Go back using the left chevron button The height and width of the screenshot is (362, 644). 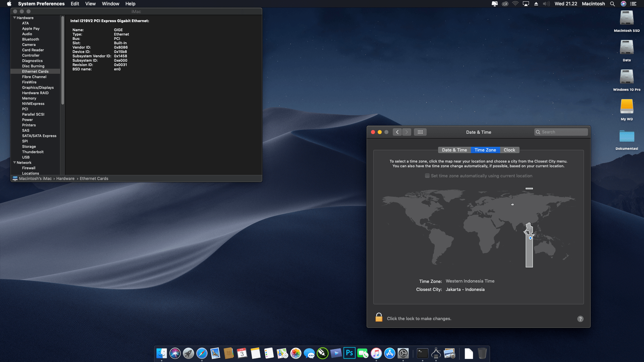coord(397,132)
